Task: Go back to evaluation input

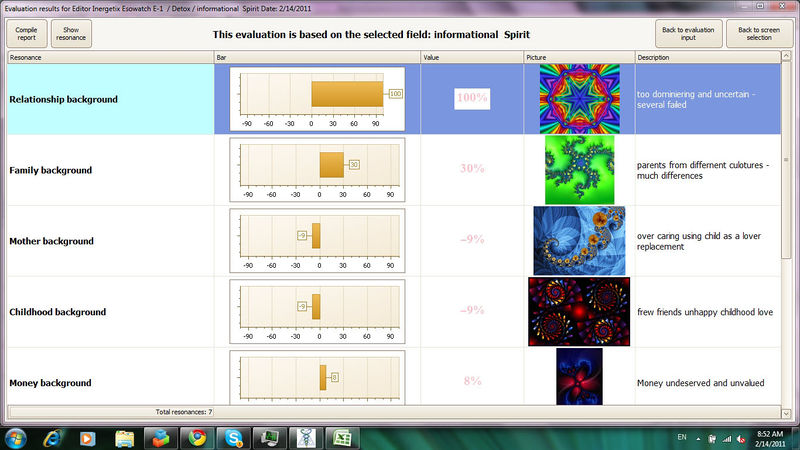Action: (x=686, y=32)
